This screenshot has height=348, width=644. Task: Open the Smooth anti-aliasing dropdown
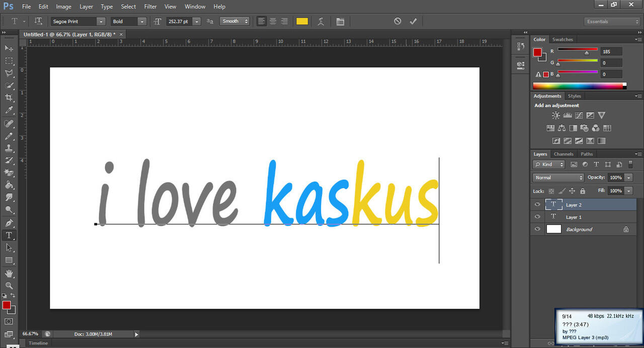point(234,21)
